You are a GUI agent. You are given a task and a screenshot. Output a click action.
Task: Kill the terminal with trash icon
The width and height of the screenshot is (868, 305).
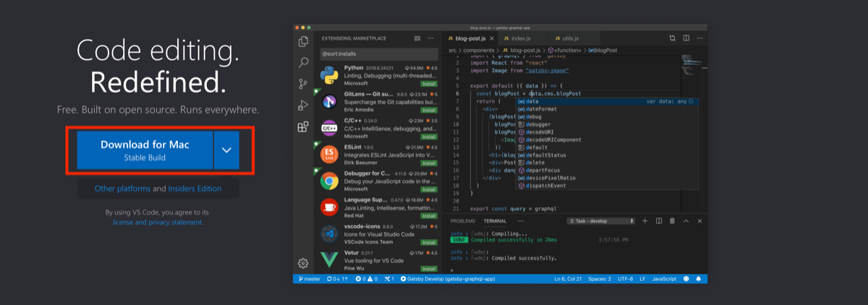point(672,220)
